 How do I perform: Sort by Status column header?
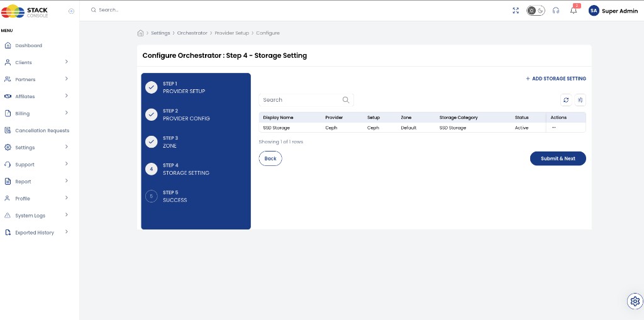[x=521, y=118]
